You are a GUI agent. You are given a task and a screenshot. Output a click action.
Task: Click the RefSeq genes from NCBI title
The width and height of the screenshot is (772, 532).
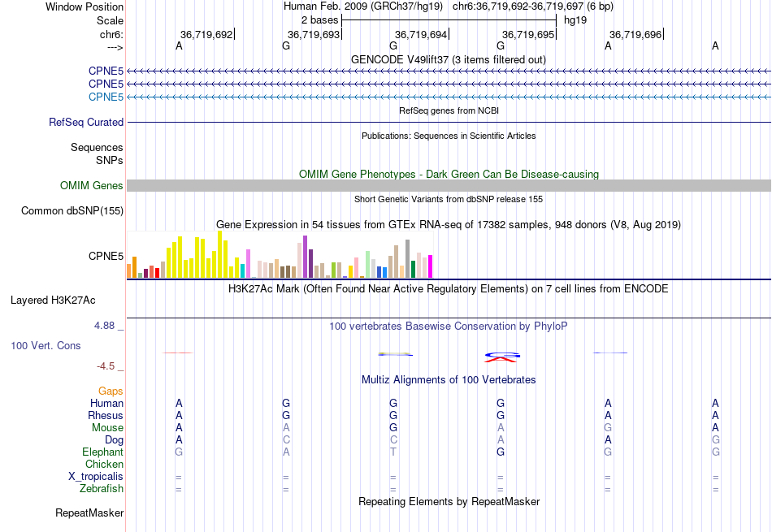pyautogui.click(x=449, y=110)
